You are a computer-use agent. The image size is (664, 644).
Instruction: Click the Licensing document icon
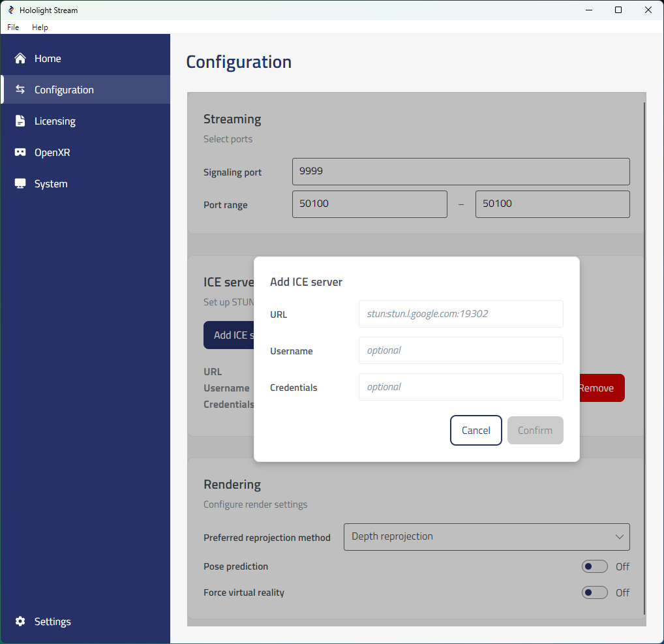pyautogui.click(x=20, y=121)
